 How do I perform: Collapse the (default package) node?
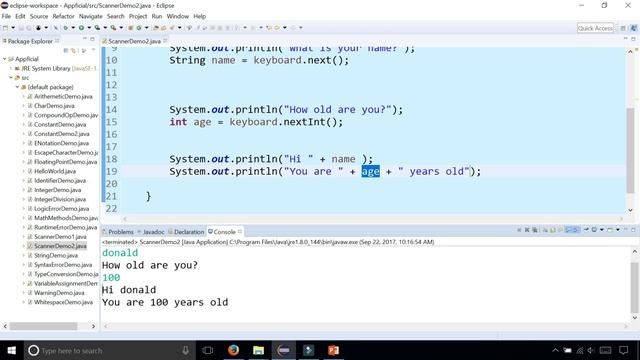point(18,87)
